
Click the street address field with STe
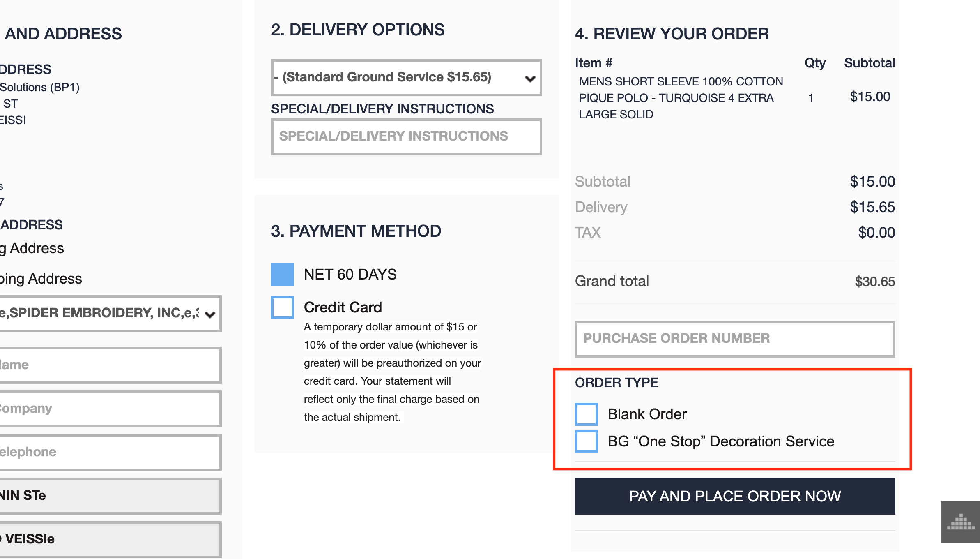click(x=110, y=496)
